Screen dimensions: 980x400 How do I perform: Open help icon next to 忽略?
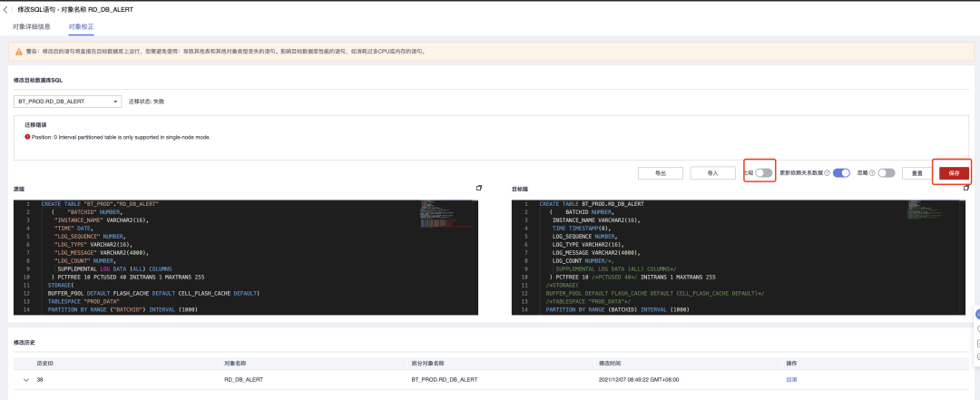[x=872, y=173]
